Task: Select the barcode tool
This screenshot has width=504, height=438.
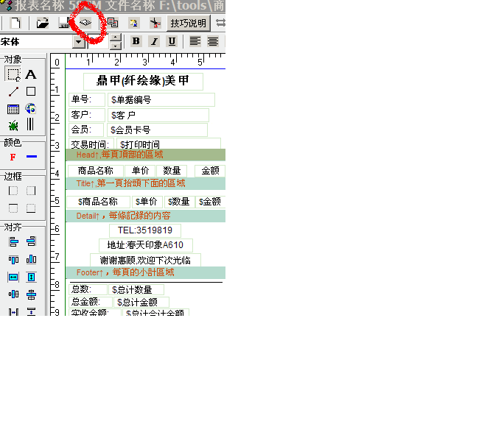Action: click(x=31, y=125)
